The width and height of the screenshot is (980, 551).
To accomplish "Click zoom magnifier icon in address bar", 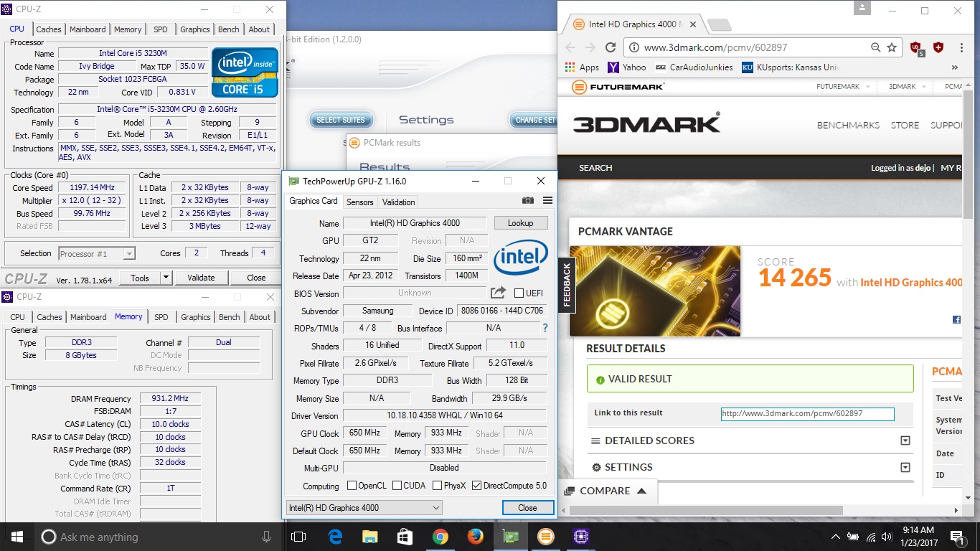I will [x=875, y=47].
